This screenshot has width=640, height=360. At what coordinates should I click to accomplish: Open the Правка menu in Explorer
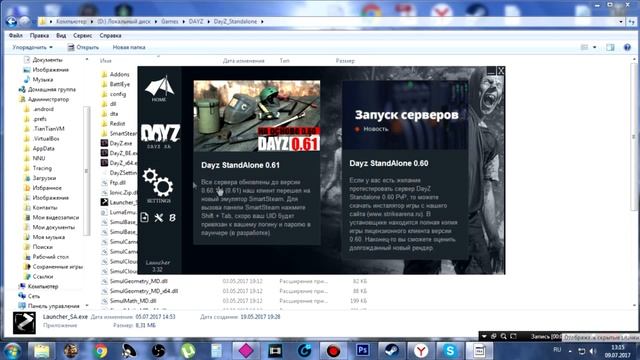point(39,36)
